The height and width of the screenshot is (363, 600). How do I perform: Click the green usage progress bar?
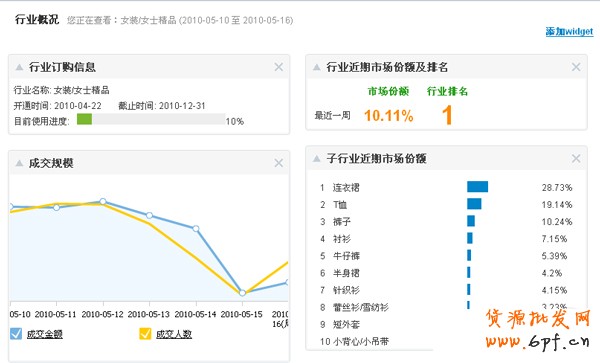coord(84,119)
